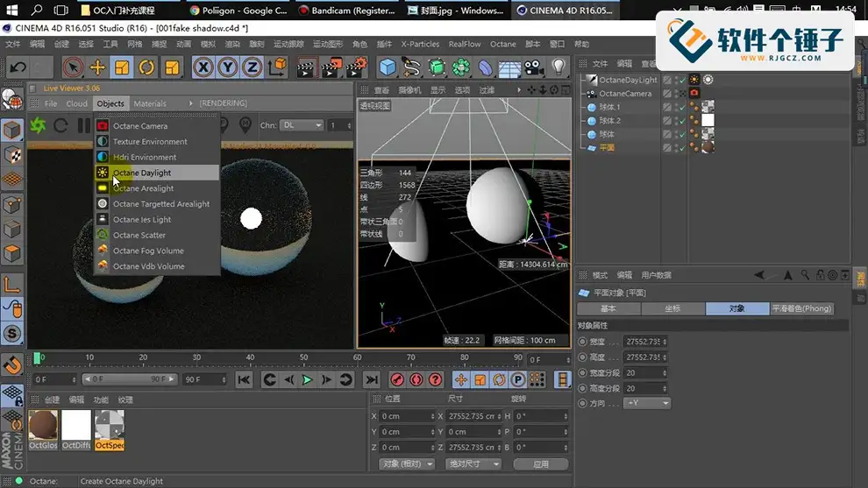The image size is (868, 488).
Task: Toggle Autokeying red button
Action: (x=416, y=379)
